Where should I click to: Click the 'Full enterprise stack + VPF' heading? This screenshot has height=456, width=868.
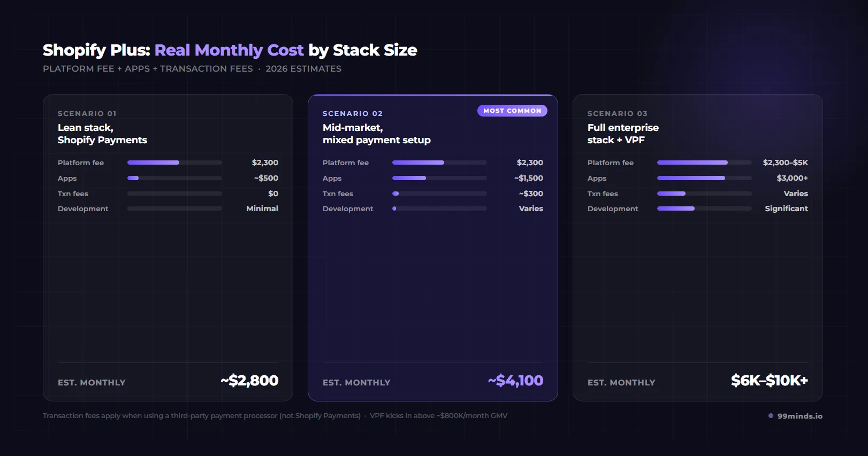pos(623,134)
